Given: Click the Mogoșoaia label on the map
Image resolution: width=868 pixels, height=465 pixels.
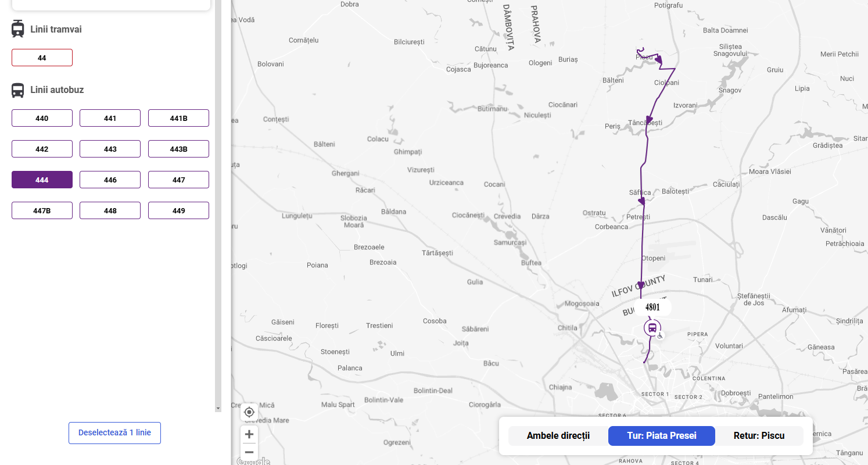Looking at the screenshot, I should (582, 303).
